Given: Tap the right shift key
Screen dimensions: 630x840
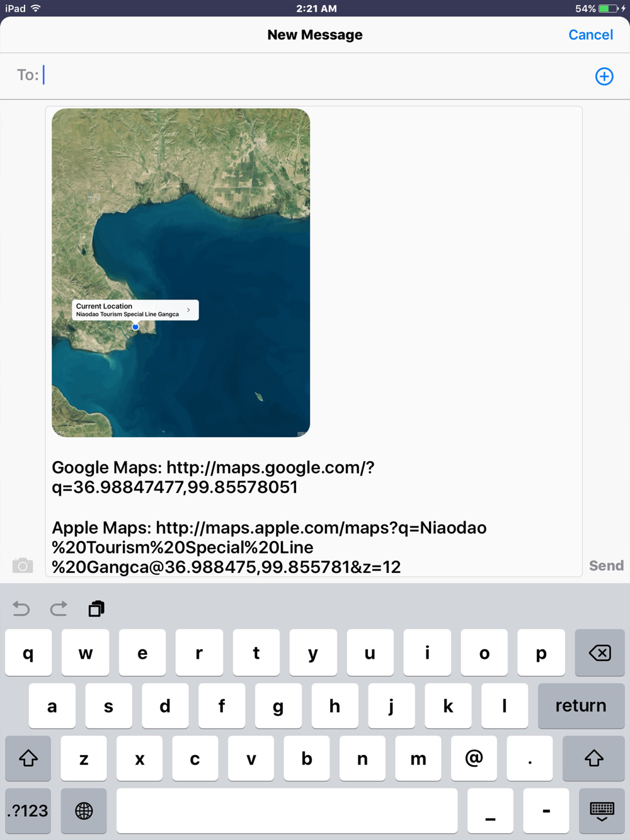Looking at the screenshot, I should [593, 759].
